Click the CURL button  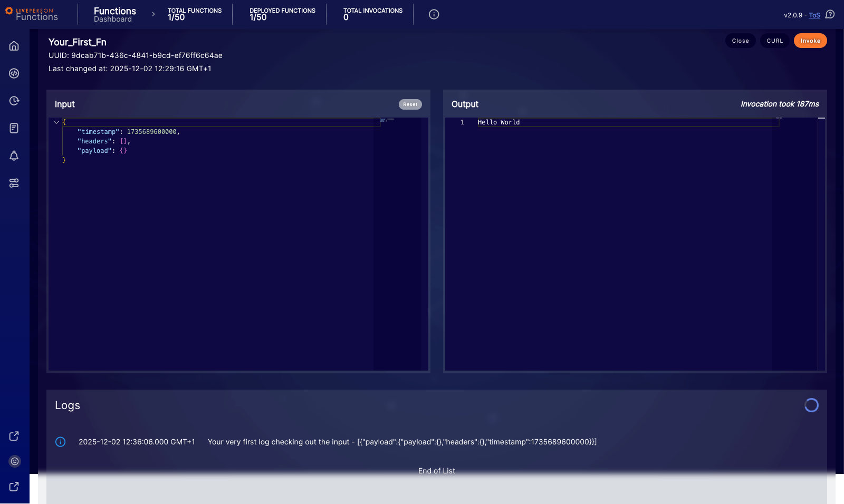(774, 41)
